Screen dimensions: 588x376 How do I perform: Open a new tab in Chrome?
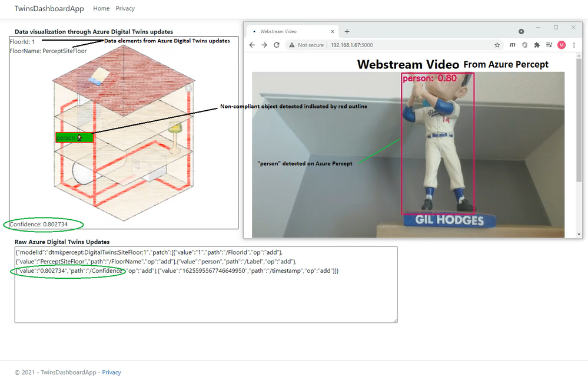click(347, 32)
